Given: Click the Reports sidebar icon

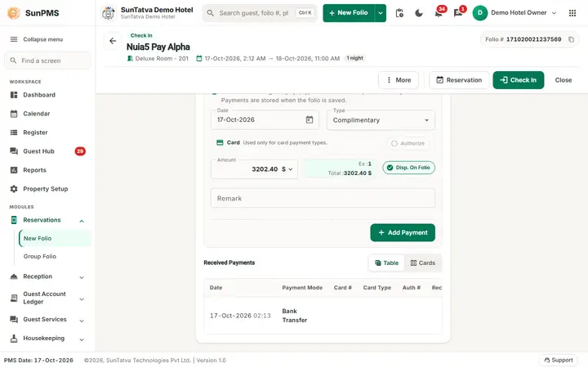Looking at the screenshot, I should 14,170.
